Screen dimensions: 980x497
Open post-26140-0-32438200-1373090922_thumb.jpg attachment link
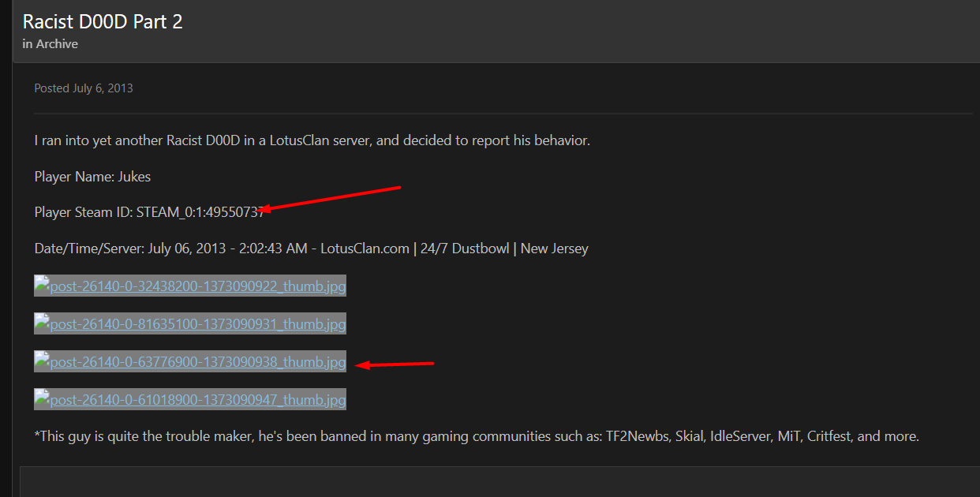click(197, 286)
